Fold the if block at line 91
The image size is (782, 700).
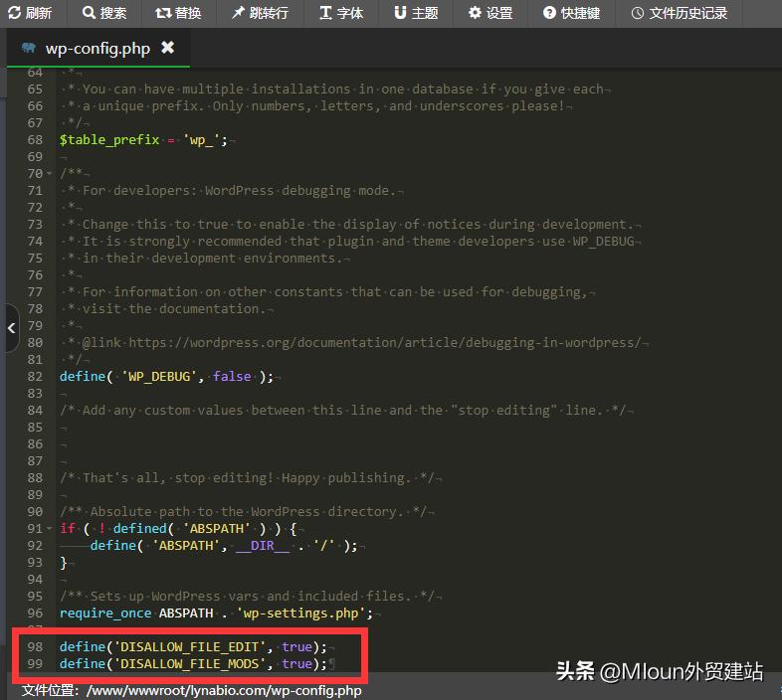51,529
